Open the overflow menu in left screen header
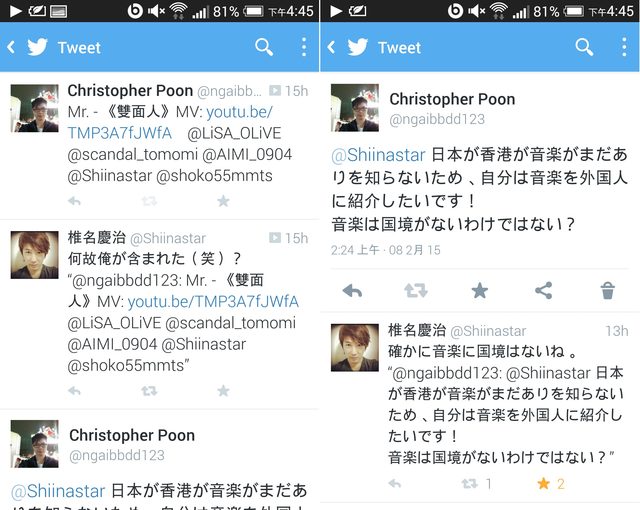 [x=304, y=47]
